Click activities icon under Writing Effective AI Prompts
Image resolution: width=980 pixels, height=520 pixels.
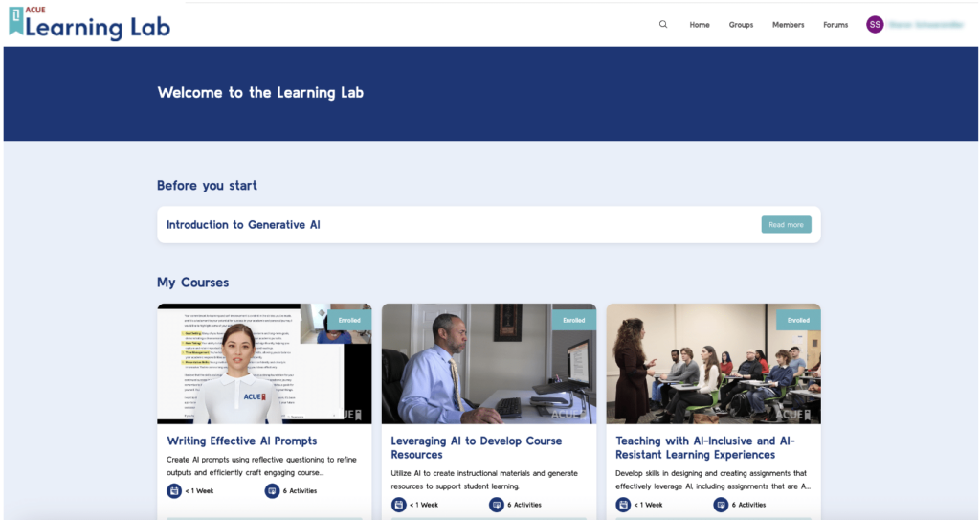point(272,491)
